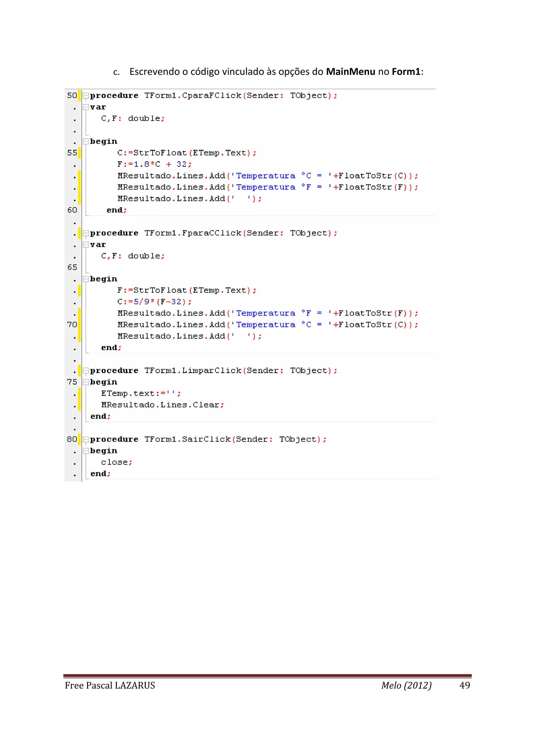Collapse the var block under CparaFClick
The width and height of the screenshot is (535, 756).
pos(86,107)
